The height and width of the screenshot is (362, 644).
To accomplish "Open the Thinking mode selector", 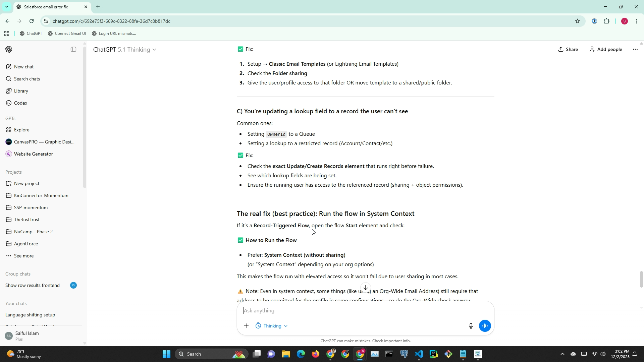I will [272, 326].
